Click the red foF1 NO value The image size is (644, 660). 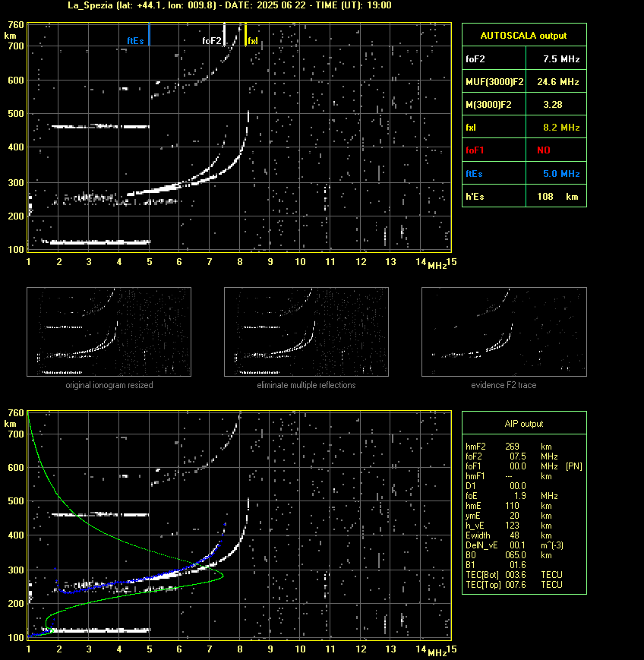[544, 150]
